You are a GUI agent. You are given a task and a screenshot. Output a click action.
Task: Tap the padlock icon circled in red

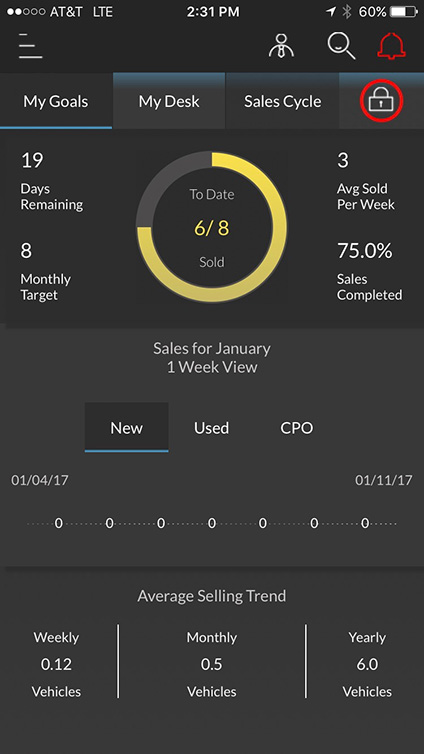(382, 101)
